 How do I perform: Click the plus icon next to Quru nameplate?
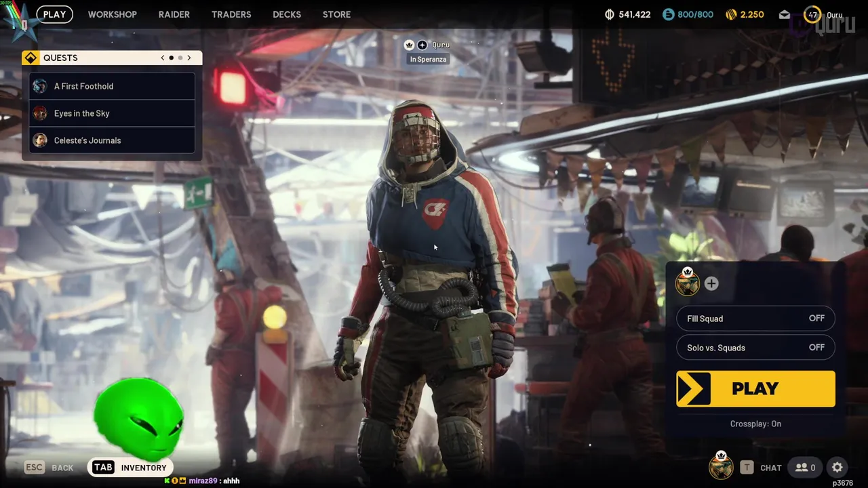422,45
